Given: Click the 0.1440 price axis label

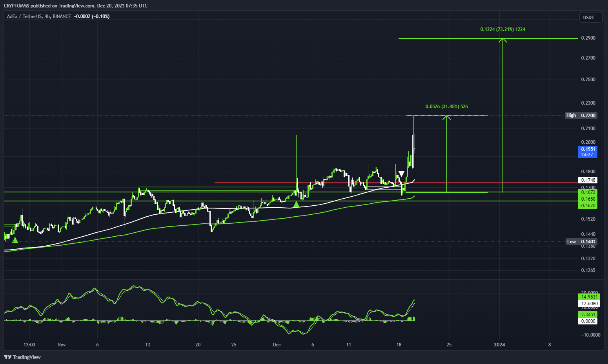Looking at the screenshot, I should pyautogui.click(x=588, y=234).
